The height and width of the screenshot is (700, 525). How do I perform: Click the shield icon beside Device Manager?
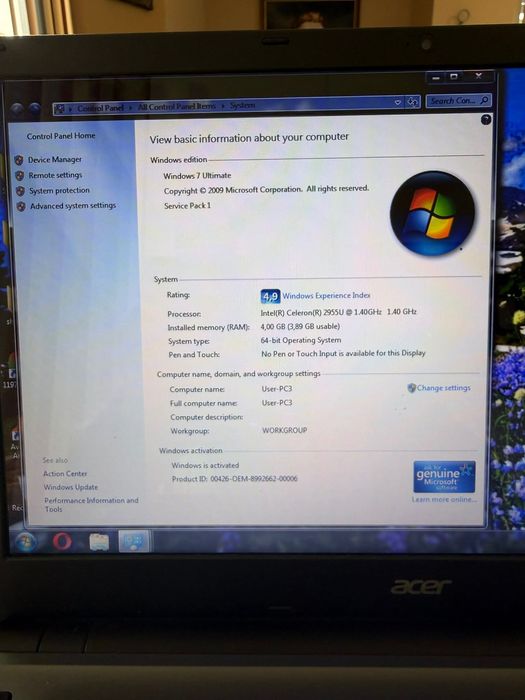point(19,160)
